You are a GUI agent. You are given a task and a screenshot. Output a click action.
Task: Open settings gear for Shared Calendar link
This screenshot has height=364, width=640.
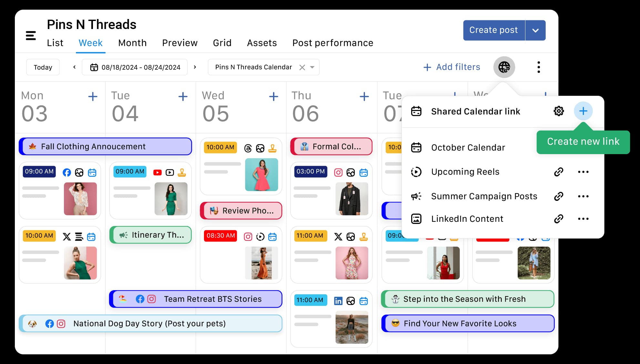tap(559, 111)
